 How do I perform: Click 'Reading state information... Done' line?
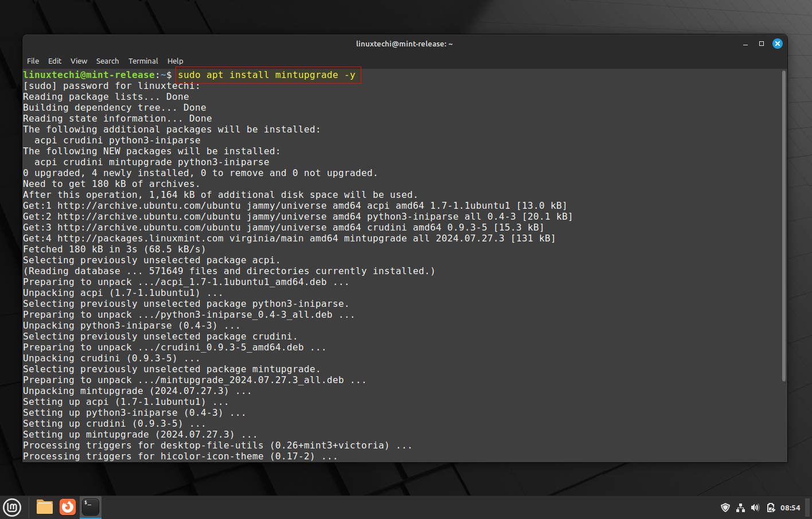118,119
